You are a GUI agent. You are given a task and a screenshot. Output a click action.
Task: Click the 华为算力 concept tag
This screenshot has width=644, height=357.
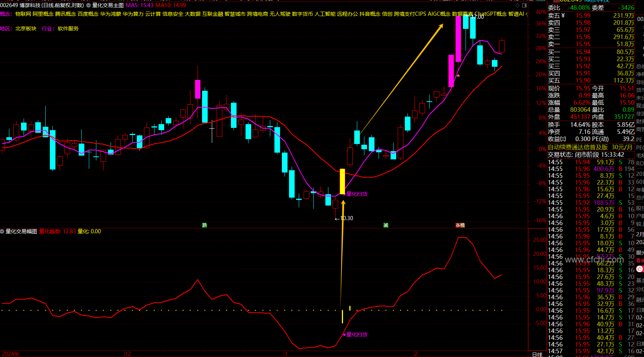(x=133, y=14)
